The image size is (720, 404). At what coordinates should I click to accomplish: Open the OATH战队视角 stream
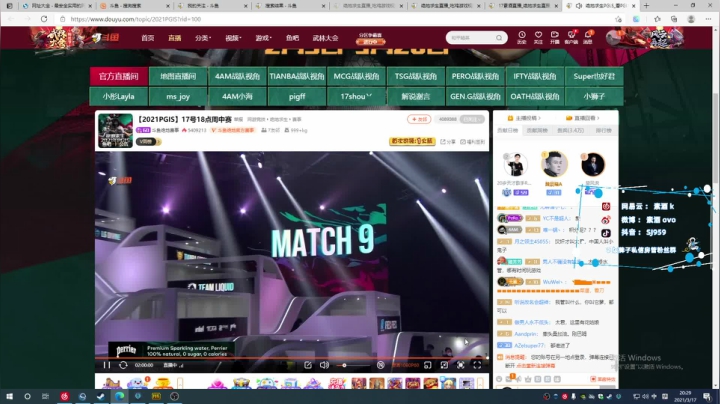coord(534,96)
